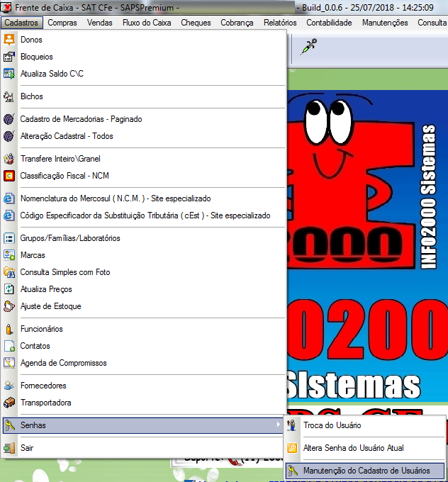
Task: Click the Bloqueios icon
Action: [x=9, y=57]
